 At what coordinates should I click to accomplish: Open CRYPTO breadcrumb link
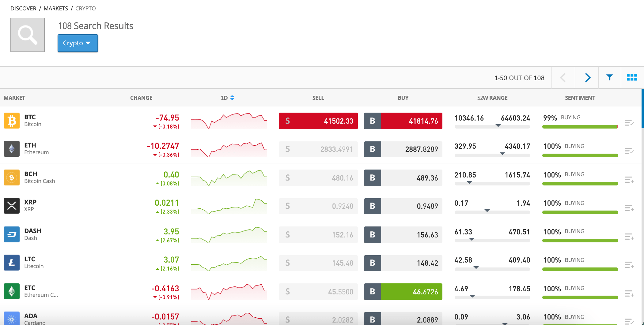pos(85,9)
